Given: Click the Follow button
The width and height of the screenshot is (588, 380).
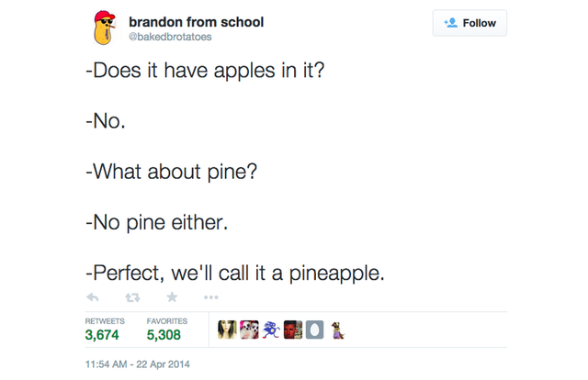Looking at the screenshot, I should tap(469, 23).
